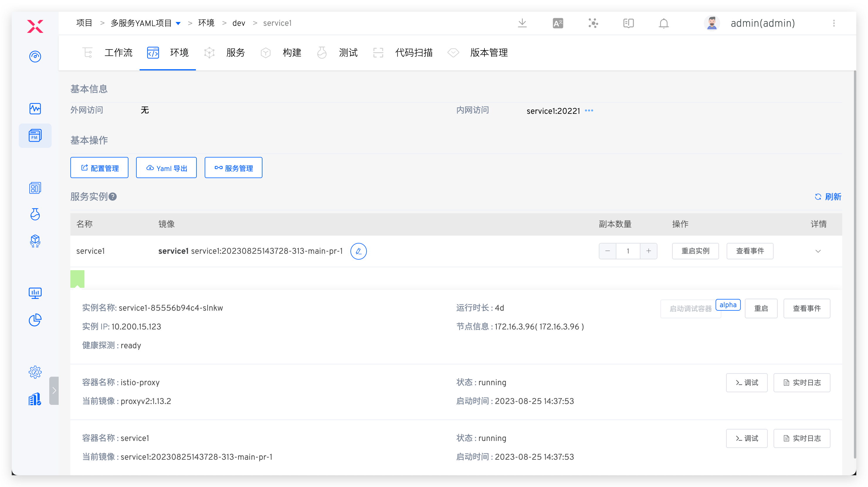Click the edit image pencil icon
This screenshot has height=487, width=868.
coord(358,251)
